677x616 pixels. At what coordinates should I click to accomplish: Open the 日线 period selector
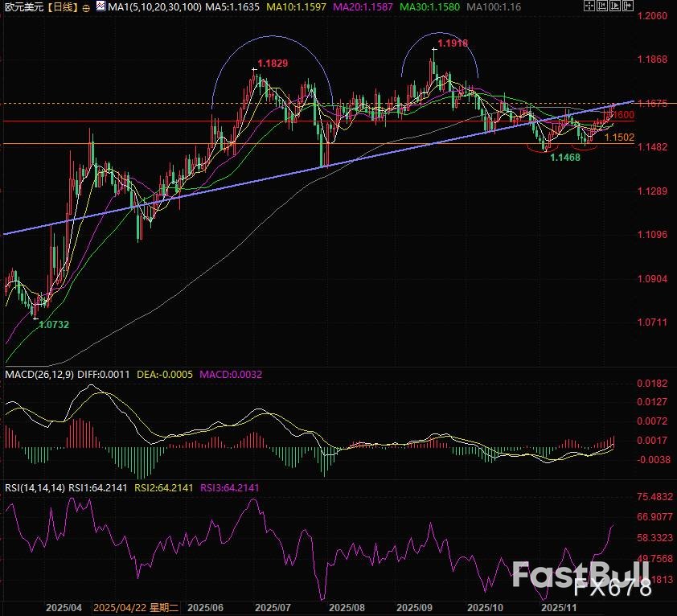[x=63, y=7]
